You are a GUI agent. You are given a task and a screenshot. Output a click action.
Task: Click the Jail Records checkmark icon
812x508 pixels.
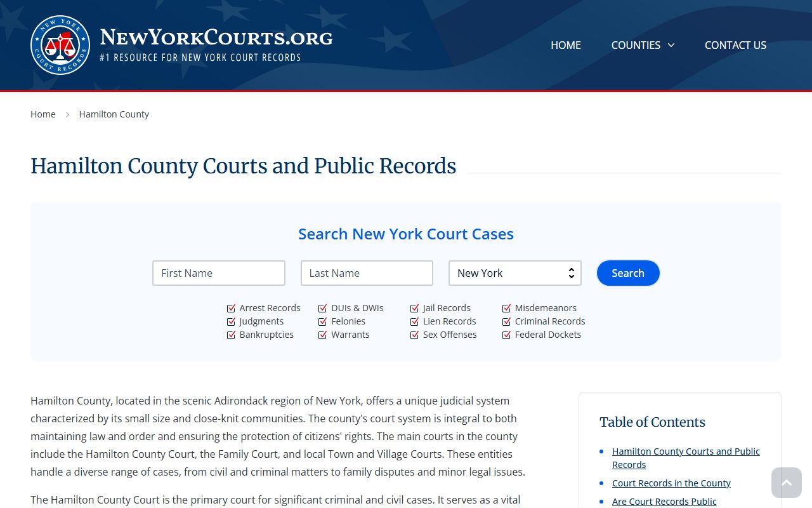click(x=415, y=308)
